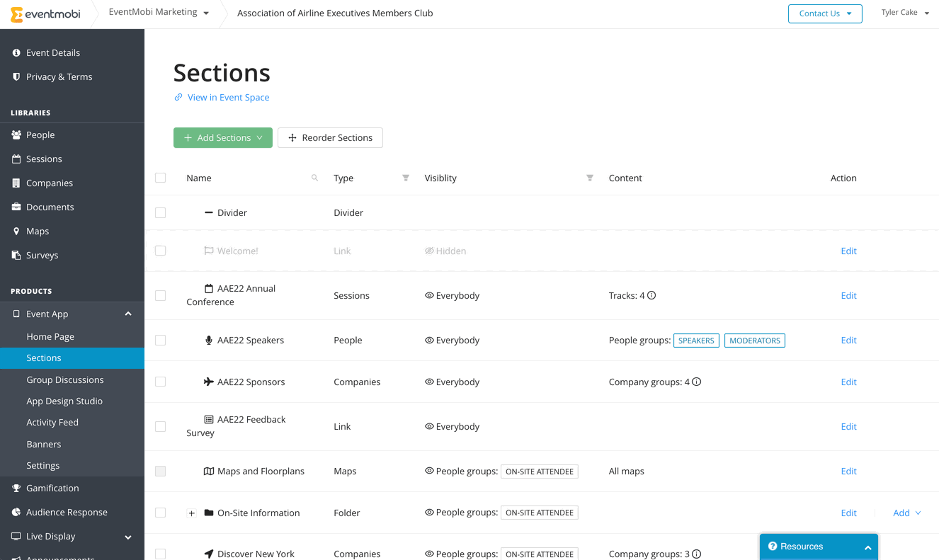Click the Gamification trophy icon
The image size is (939, 560).
(16, 488)
